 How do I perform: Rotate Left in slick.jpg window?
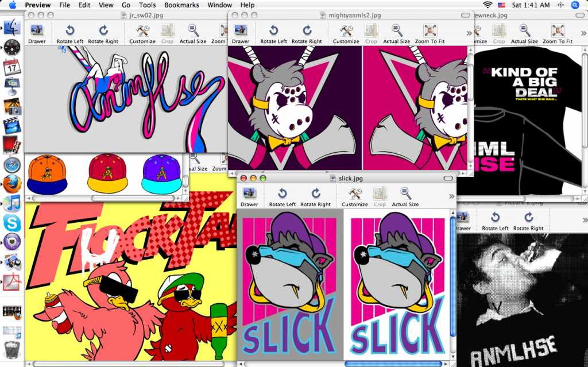click(283, 198)
